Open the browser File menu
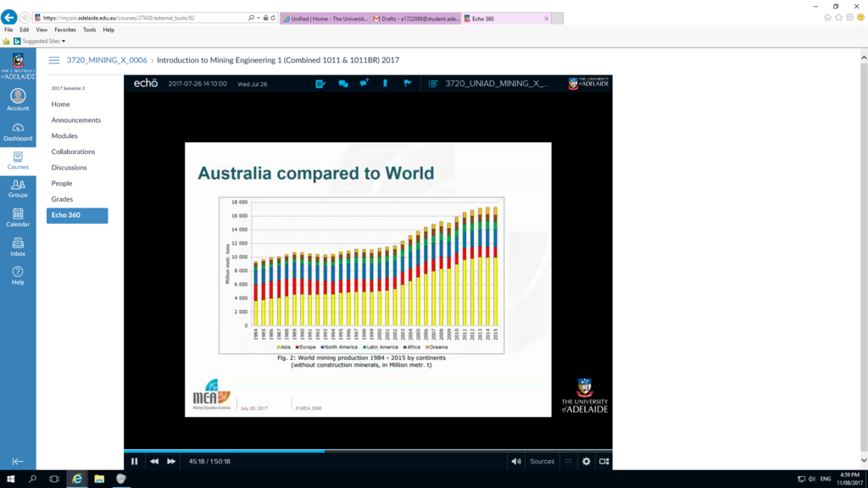The height and width of the screenshot is (488, 868). click(8, 30)
